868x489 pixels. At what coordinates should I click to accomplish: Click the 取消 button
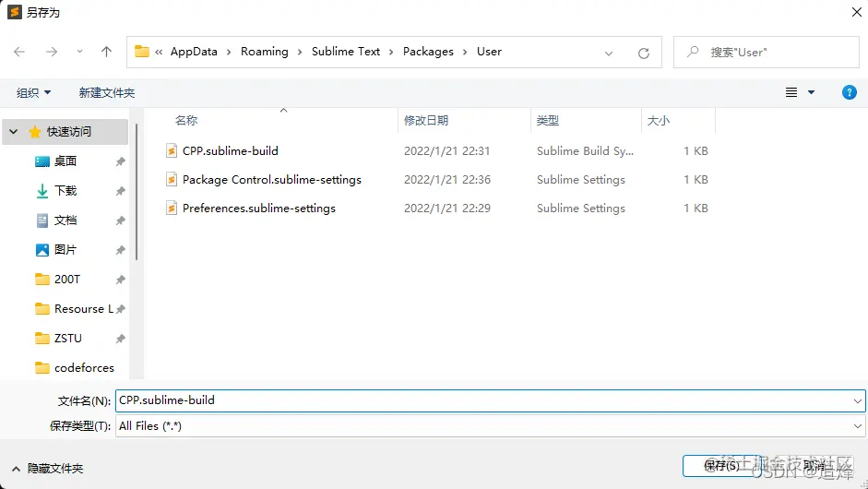814,466
